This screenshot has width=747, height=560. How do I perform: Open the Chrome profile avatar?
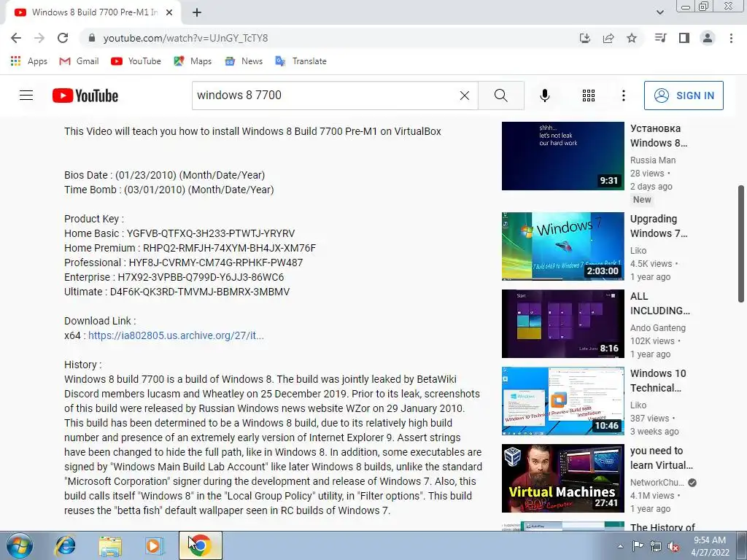[708, 38]
